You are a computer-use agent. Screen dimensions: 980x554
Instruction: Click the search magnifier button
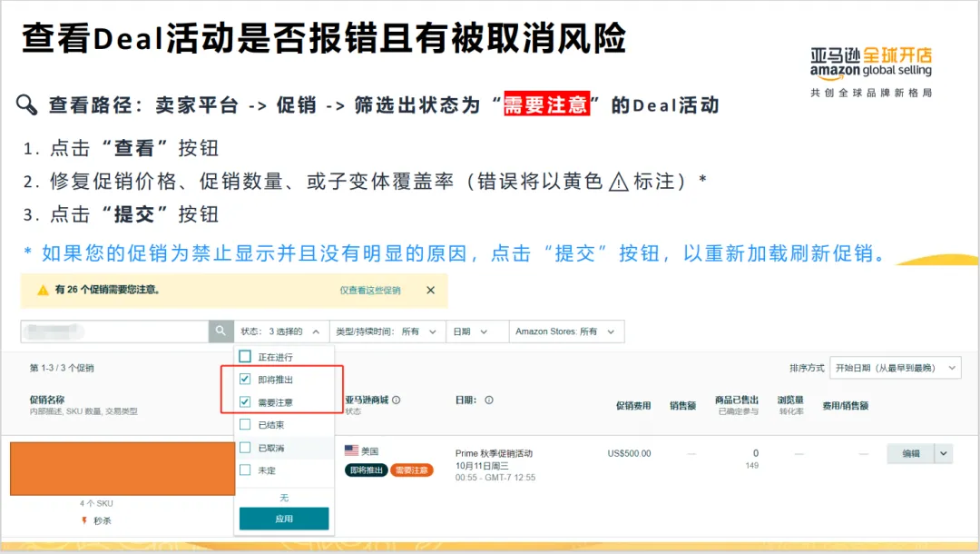tap(220, 331)
